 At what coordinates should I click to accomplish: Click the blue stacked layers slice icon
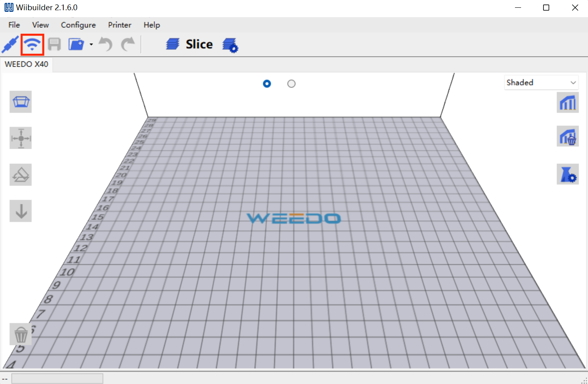tap(173, 44)
